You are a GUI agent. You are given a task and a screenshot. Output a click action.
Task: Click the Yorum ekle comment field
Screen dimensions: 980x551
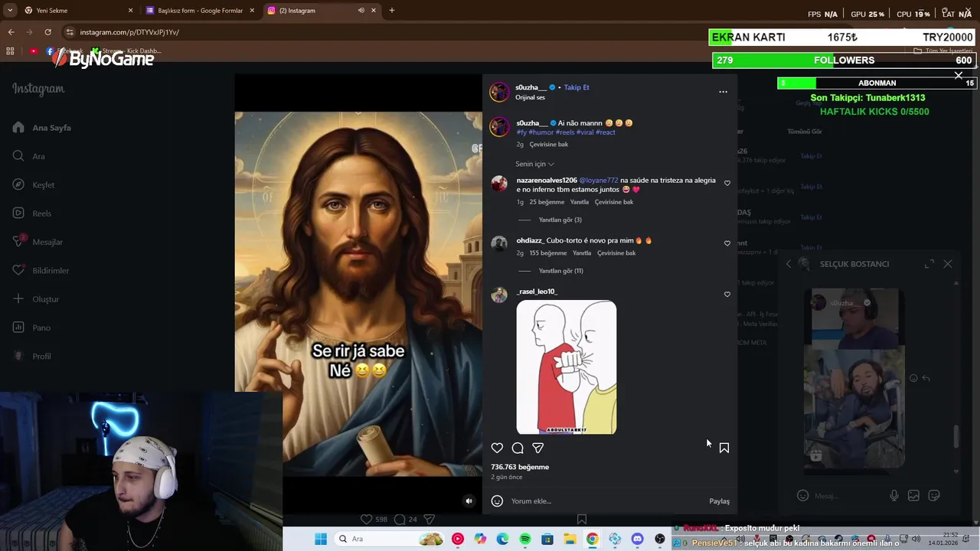tap(605, 501)
